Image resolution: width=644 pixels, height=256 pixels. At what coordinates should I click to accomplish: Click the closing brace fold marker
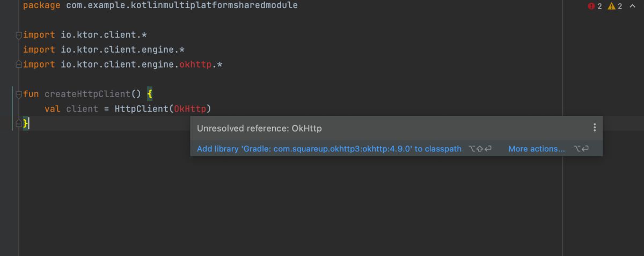pos(19,124)
